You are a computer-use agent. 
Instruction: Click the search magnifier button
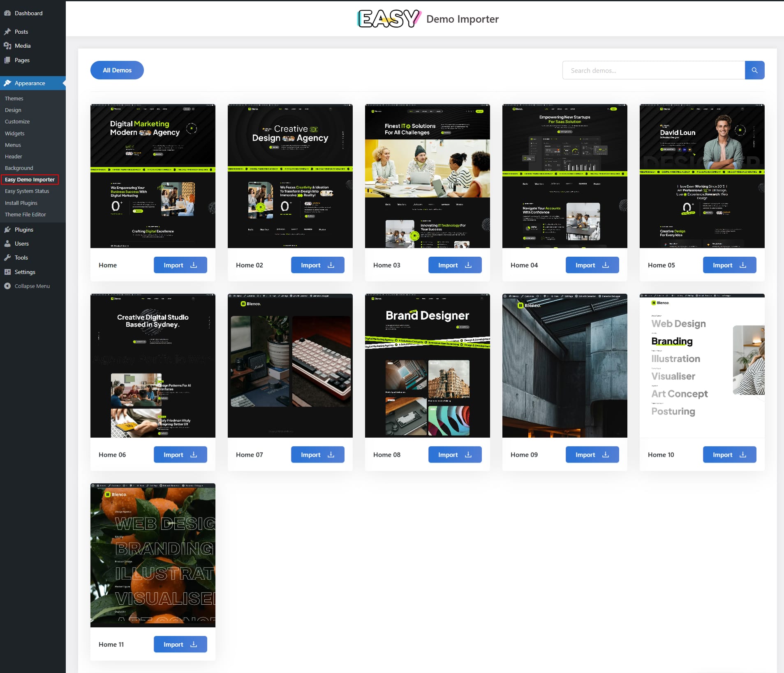754,70
